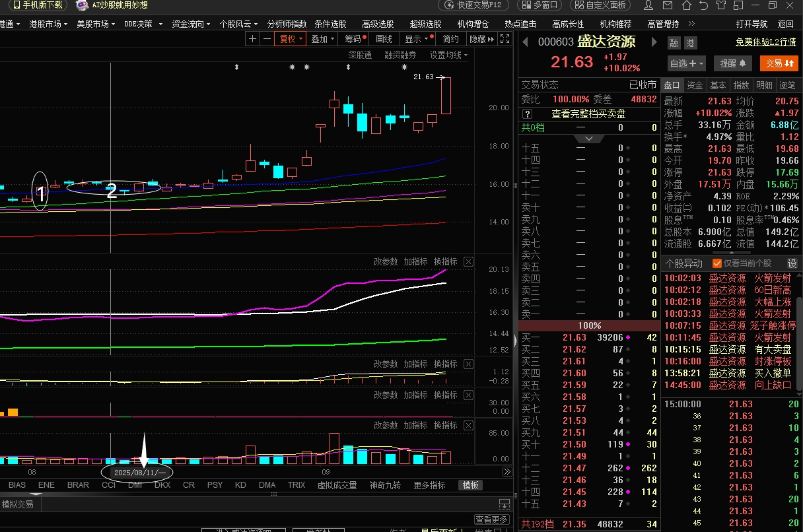This screenshot has width=803, height=532.
Task: Open the fullscreen chart expand icon
Action: click(505, 39)
